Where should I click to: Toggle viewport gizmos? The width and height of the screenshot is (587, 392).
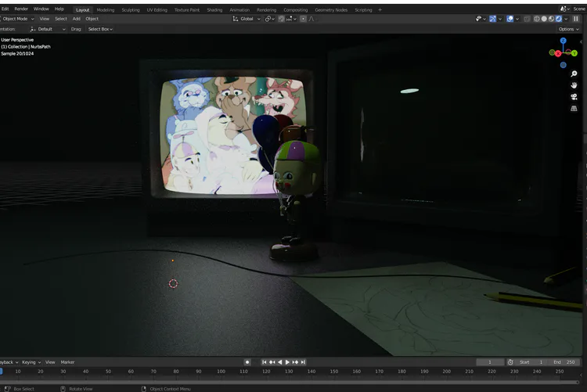pyautogui.click(x=492, y=19)
